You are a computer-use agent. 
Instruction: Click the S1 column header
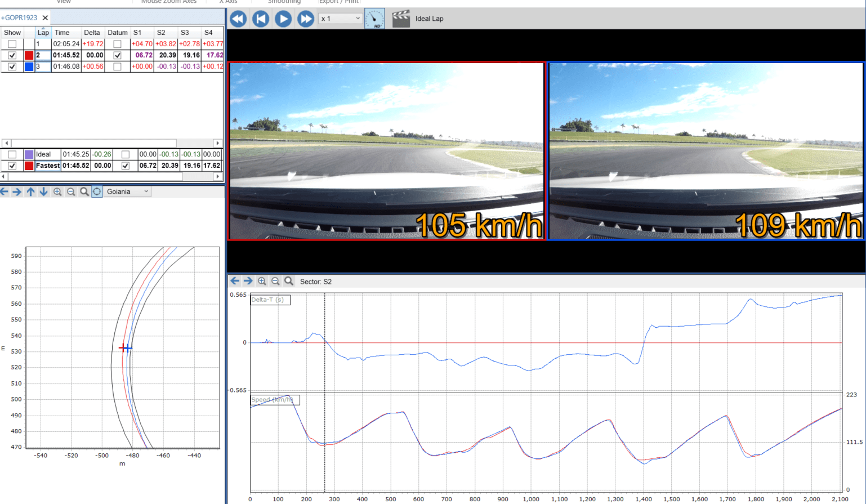coord(142,33)
